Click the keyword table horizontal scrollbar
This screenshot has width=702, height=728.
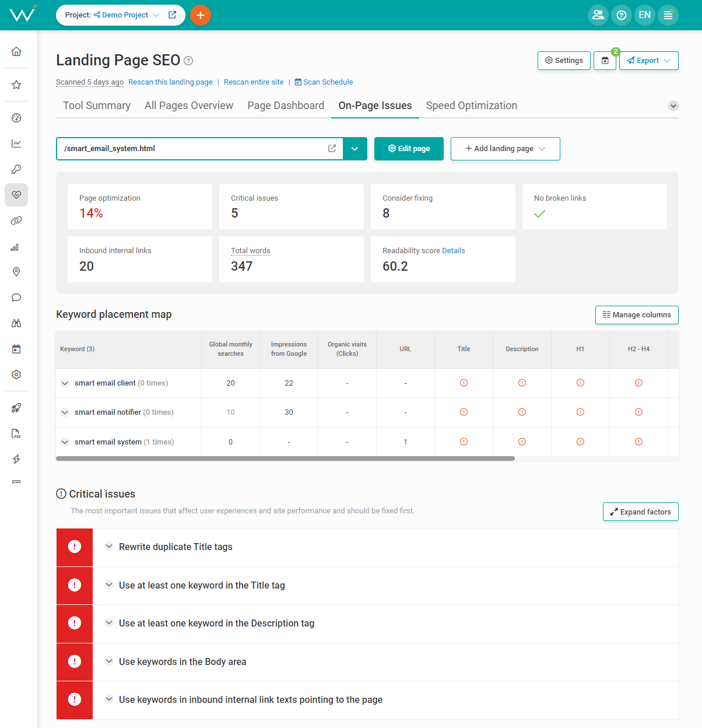pyautogui.click(x=285, y=459)
